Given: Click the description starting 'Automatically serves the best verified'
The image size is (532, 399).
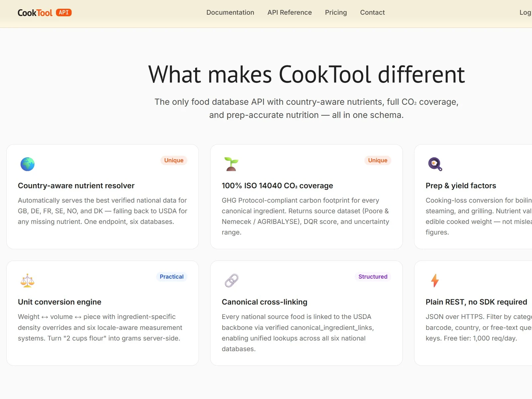Looking at the screenshot, I should click(x=102, y=211).
